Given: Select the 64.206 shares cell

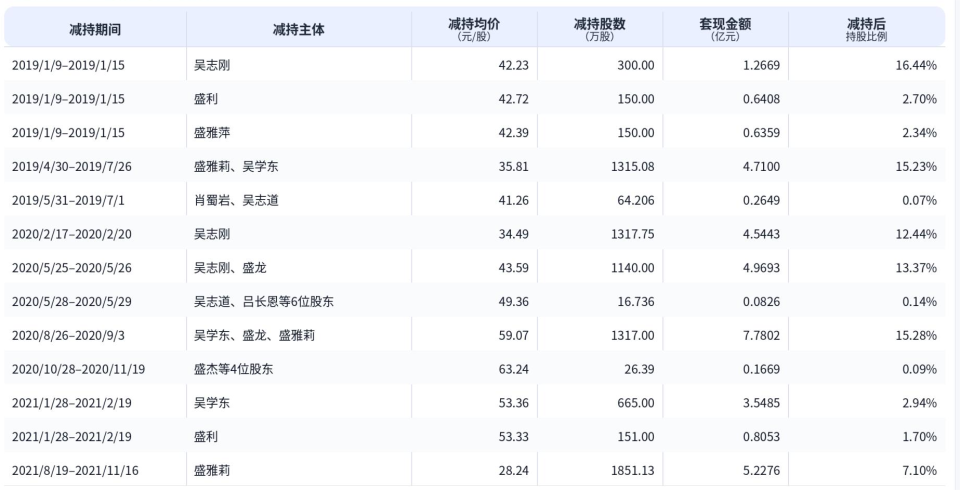Looking at the screenshot, I should [632, 201].
